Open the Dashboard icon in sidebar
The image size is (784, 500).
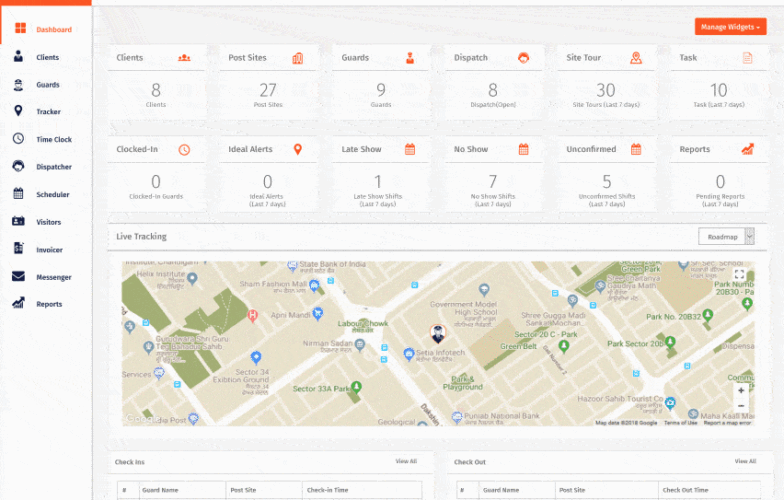(x=20, y=28)
